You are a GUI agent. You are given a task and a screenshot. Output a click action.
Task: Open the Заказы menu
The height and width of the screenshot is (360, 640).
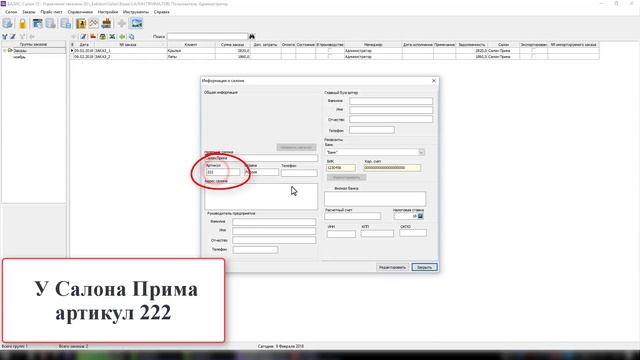click(x=29, y=12)
